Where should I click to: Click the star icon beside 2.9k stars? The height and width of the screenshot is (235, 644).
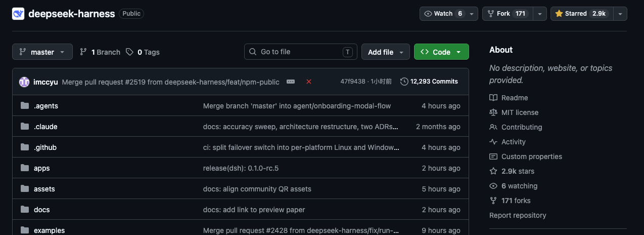(x=493, y=171)
